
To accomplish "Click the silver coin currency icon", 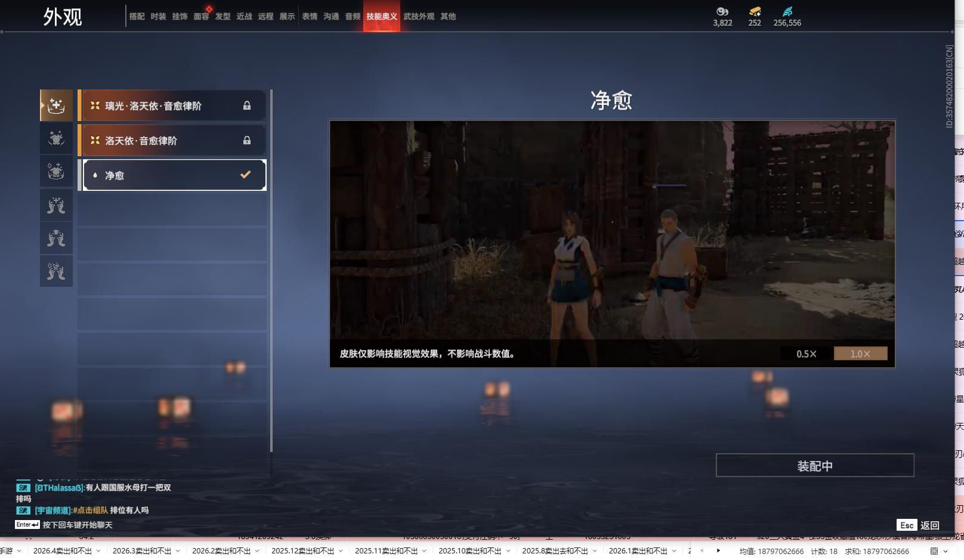I will [x=722, y=11].
